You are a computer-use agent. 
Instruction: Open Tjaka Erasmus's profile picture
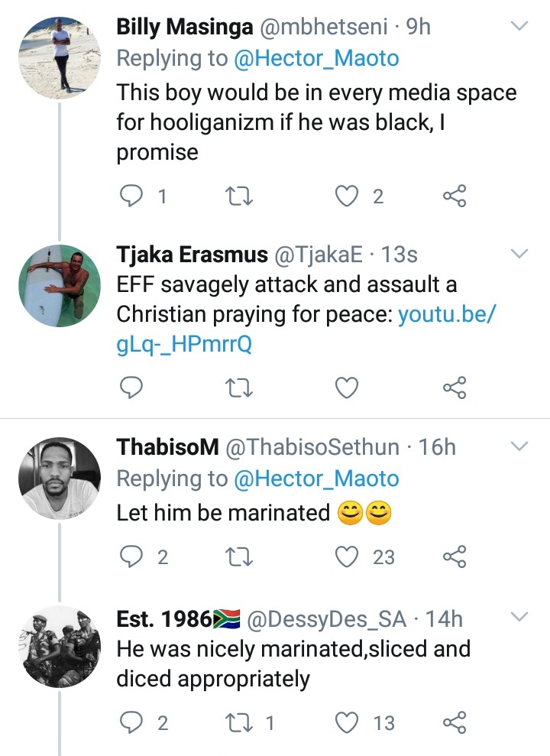point(60,286)
